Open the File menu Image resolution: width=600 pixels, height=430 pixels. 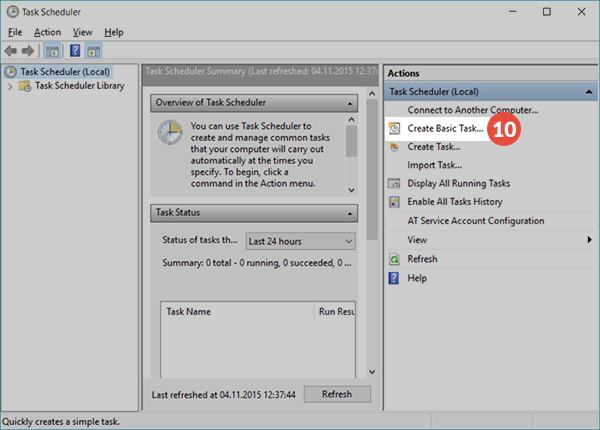(15, 33)
